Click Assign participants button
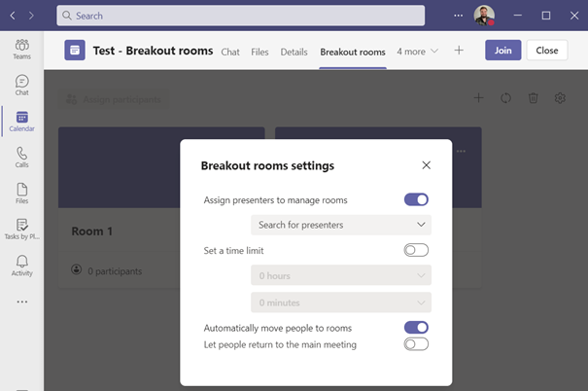 click(x=113, y=99)
